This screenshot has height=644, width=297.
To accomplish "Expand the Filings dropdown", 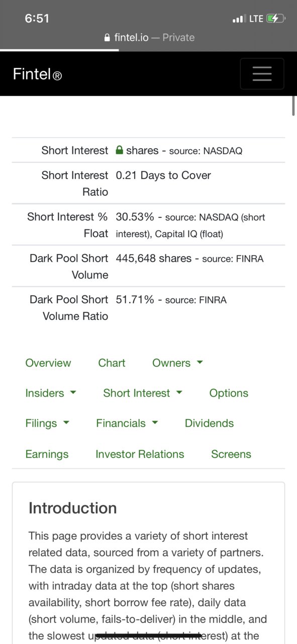I will coord(47,423).
